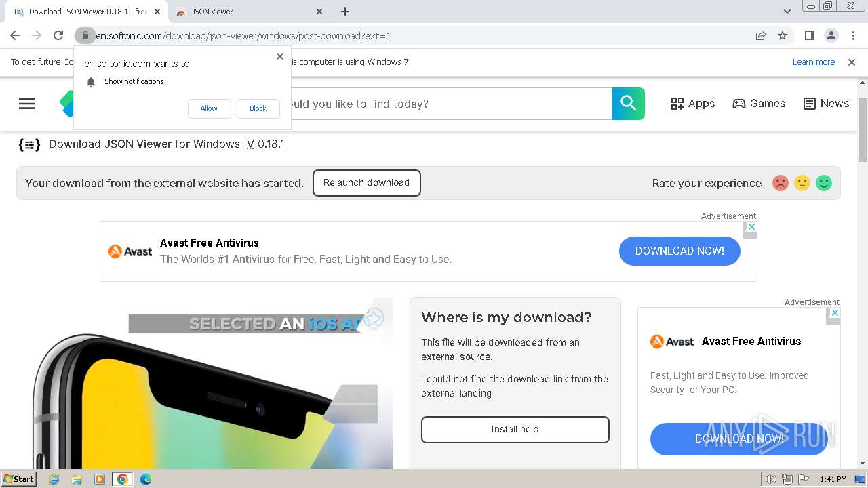Viewport: 868px width, 488px height.
Task: Open the Chrome profile avatar
Action: coord(831,35)
